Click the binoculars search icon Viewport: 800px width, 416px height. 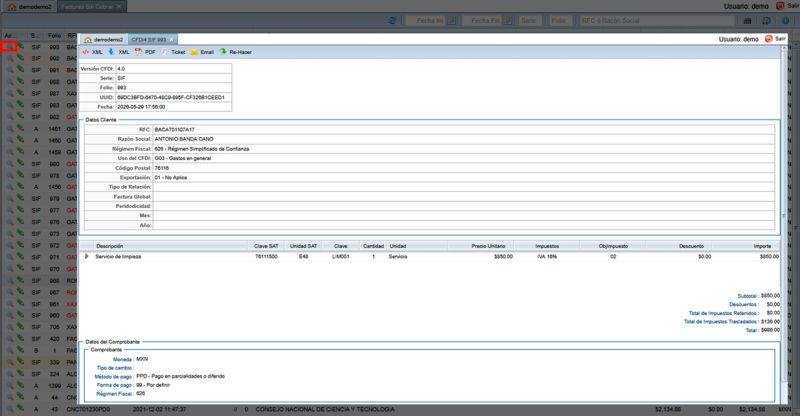pos(747,20)
